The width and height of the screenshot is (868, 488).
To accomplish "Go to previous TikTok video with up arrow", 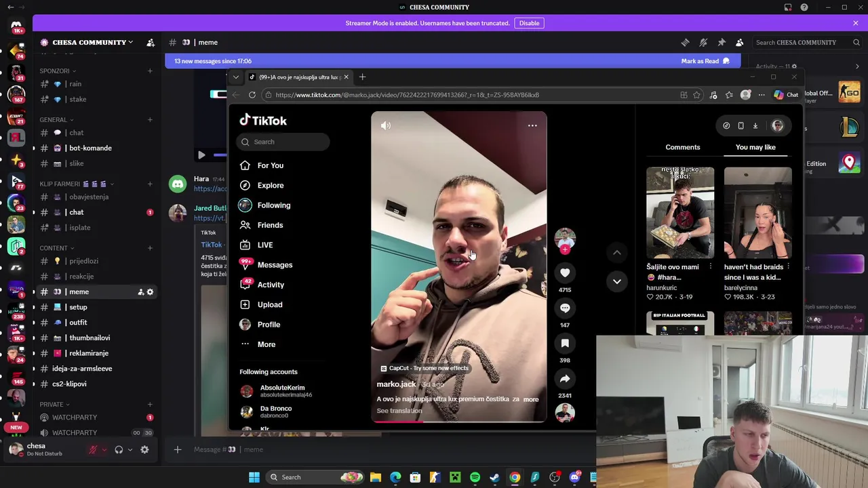I will (x=617, y=252).
